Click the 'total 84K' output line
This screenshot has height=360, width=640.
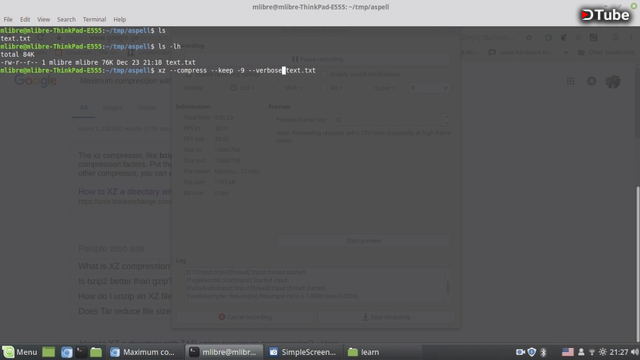pos(18,54)
